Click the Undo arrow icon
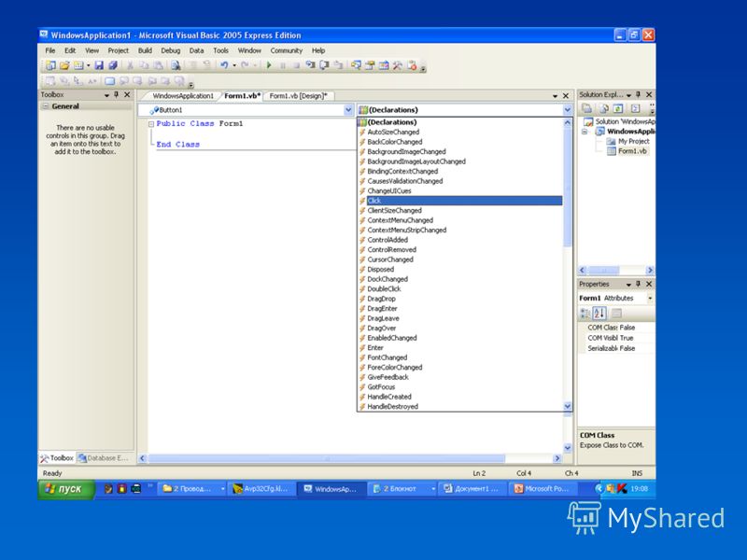 point(224,65)
